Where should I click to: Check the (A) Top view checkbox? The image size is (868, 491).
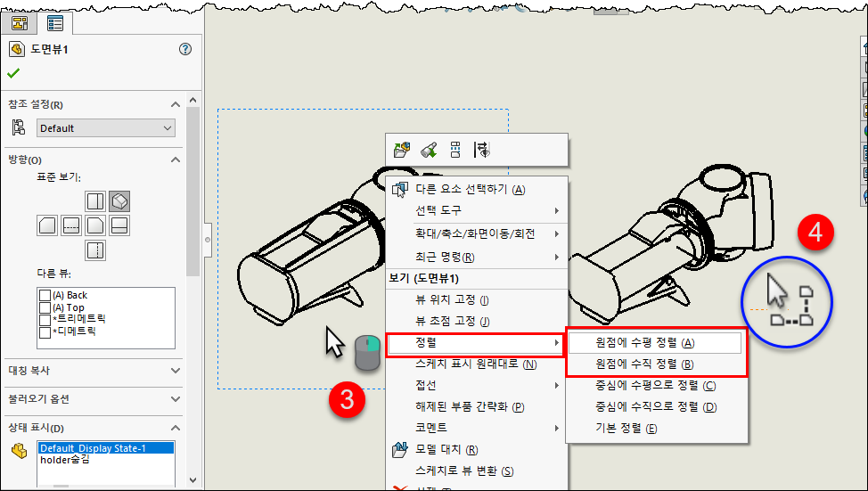(45, 307)
